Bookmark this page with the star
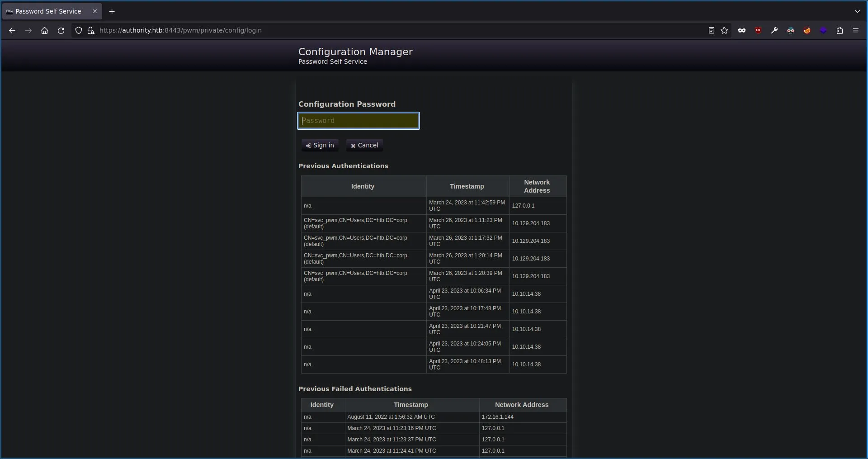The width and height of the screenshot is (868, 459). (x=724, y=30)
